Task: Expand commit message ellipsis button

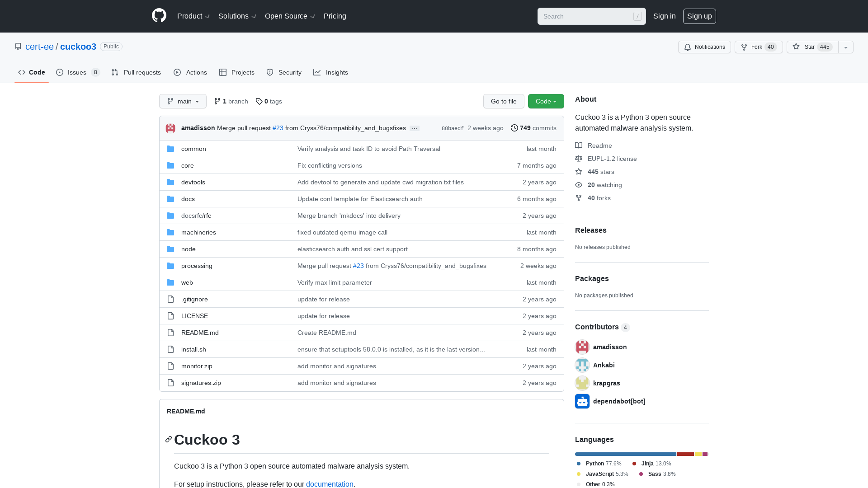Action: coord(415,128)
